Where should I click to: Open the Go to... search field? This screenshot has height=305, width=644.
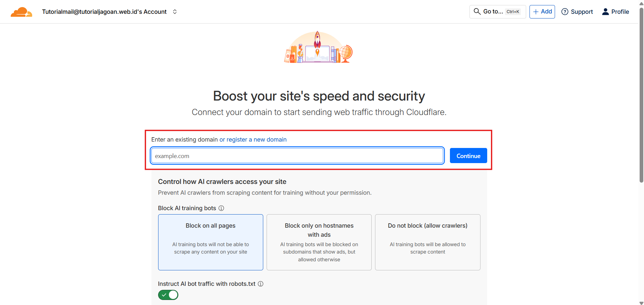494,11
